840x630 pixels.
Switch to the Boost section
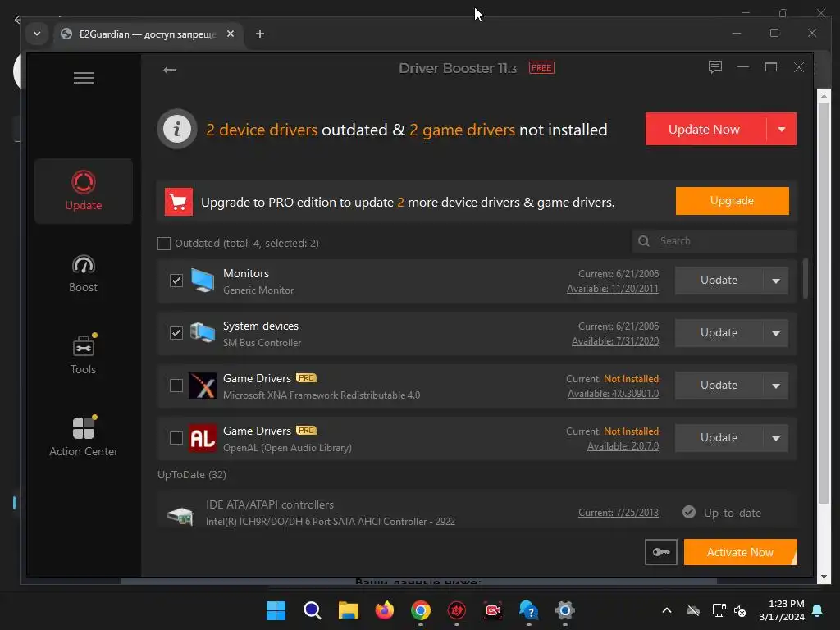click(x=83, y=274)
